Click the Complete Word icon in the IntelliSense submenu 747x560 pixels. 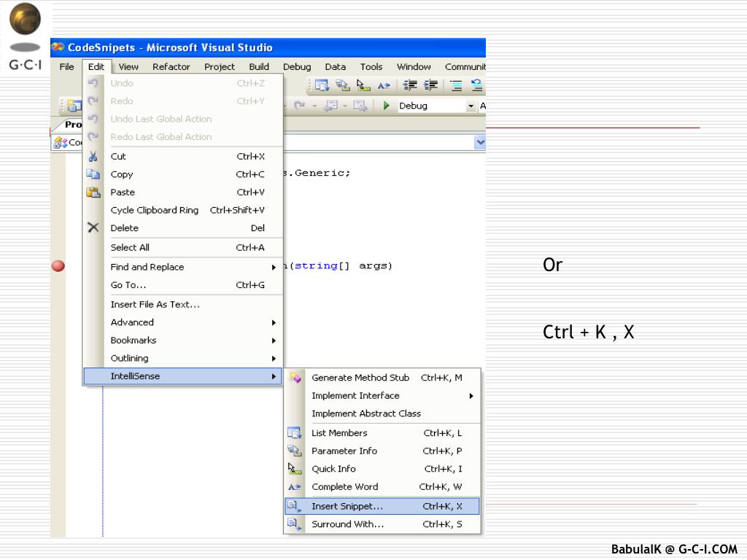(295, 486)
